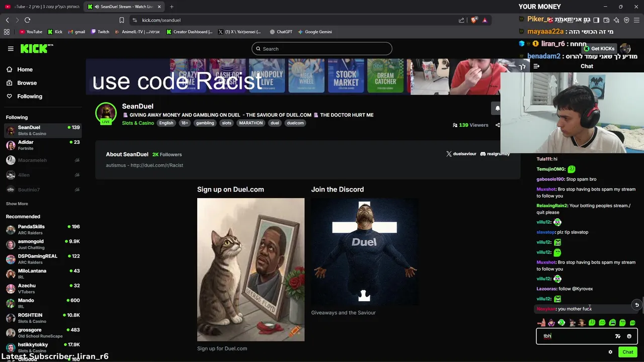This screenshot has height=362, width=644.
Task: Click the stream notification bell
Action: tap(497, 108)
